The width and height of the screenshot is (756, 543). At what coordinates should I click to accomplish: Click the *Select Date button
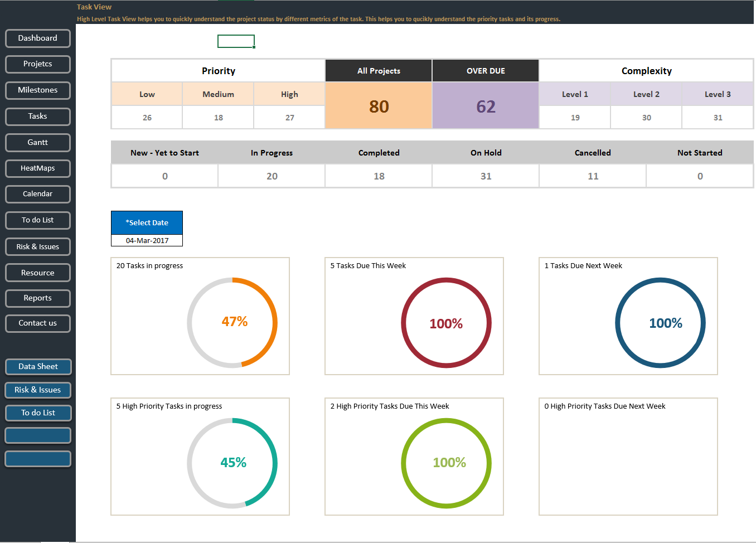(147, 222)
